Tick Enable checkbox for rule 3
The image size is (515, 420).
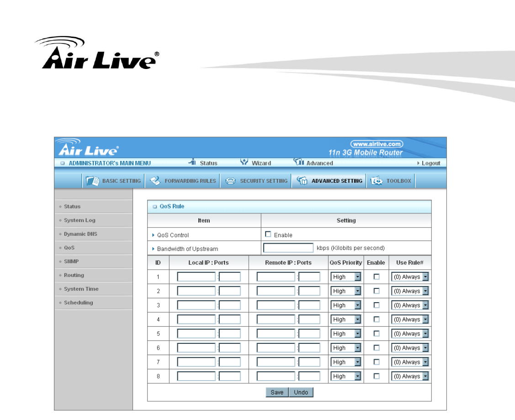pyautogui.click(x=377, y=305)
